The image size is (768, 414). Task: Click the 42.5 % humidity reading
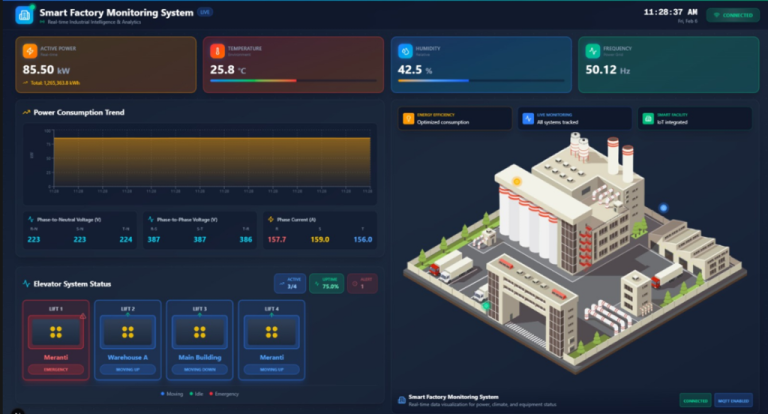click(x=415, y=70)
